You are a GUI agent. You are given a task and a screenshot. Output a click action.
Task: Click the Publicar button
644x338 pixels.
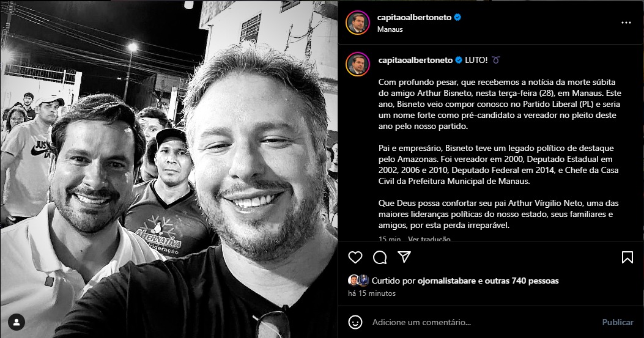click(618, 322)
